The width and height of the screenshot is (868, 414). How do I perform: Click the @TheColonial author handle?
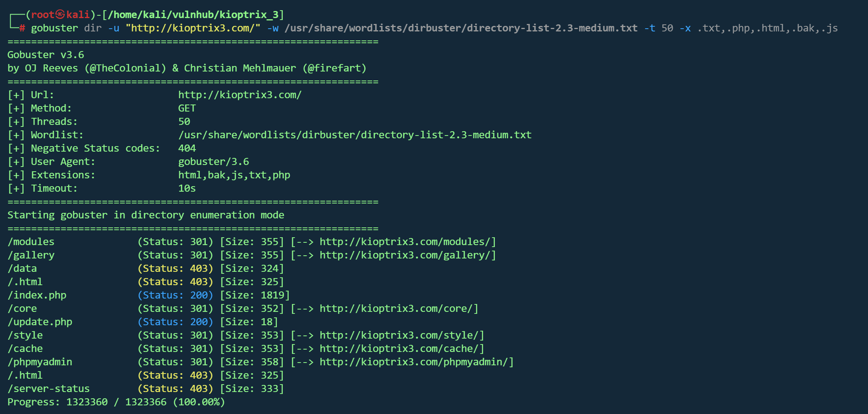pyautogui.click(x=126, y=68)
